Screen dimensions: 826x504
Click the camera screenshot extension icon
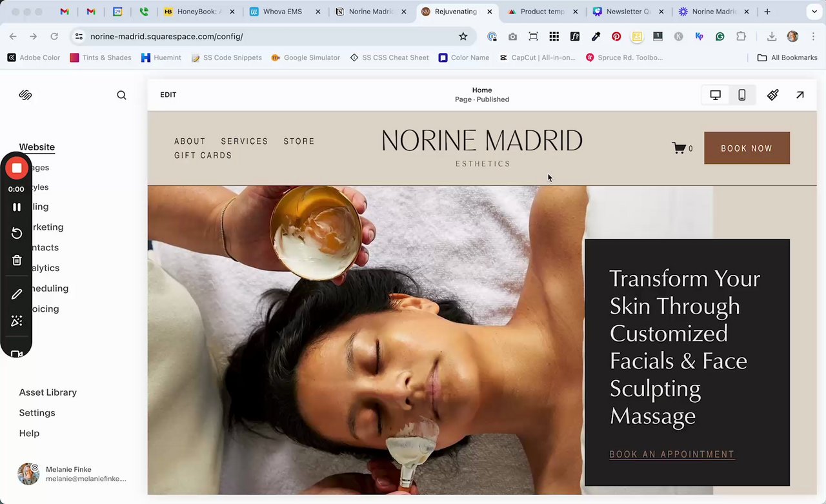point(512,37)
